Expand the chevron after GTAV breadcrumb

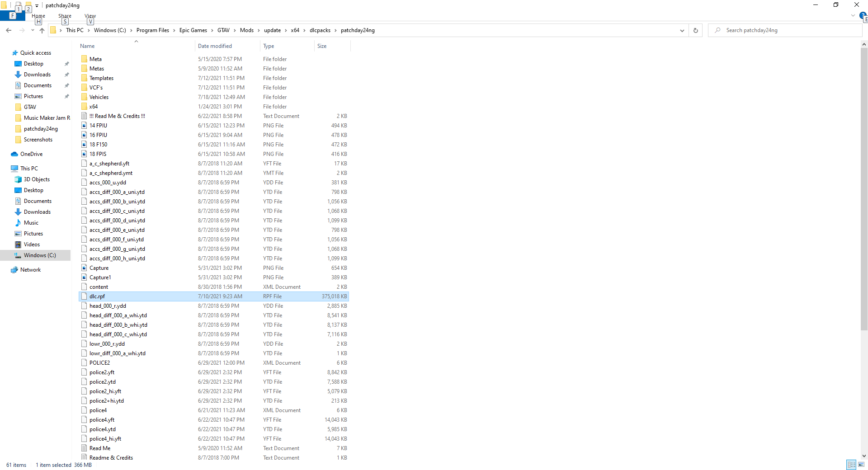[x=235, y=30]
